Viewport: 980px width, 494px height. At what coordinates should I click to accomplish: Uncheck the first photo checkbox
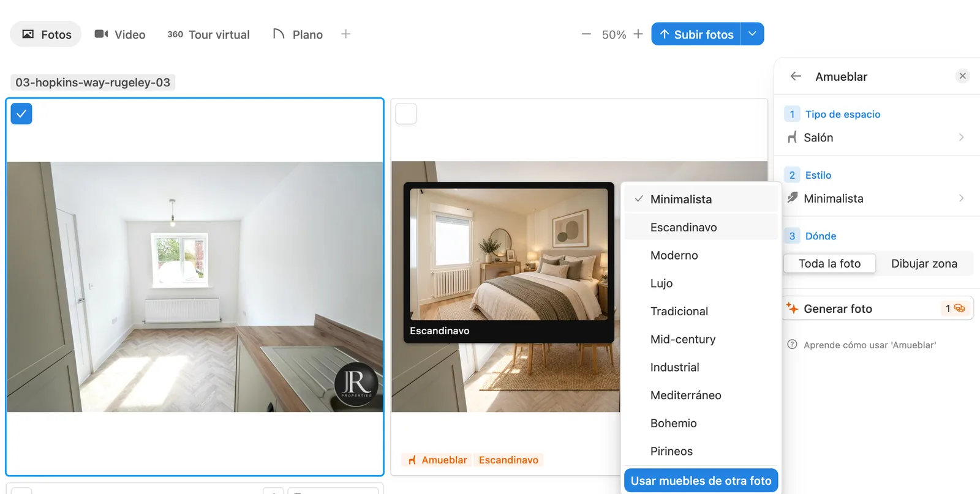21,114
